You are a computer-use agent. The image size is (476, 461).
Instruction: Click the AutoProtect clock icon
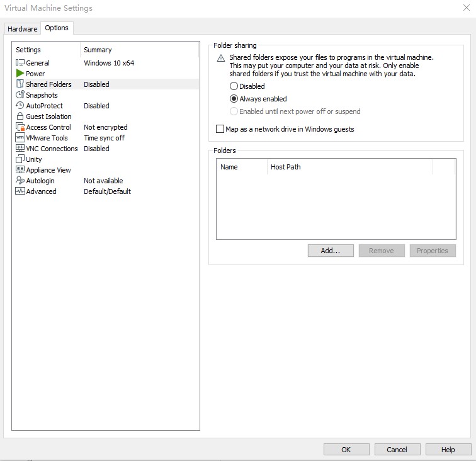click(x=20, y=106)
